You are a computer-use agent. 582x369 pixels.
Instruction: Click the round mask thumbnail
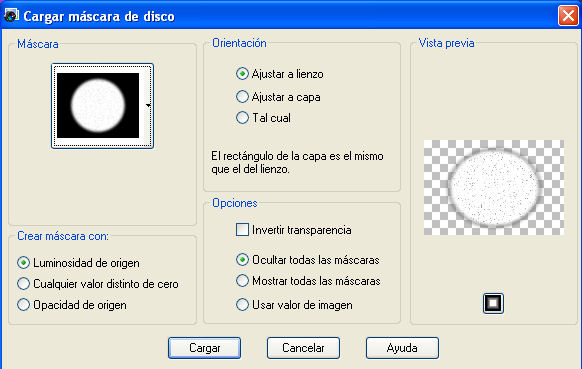click(x=98, y=105)
